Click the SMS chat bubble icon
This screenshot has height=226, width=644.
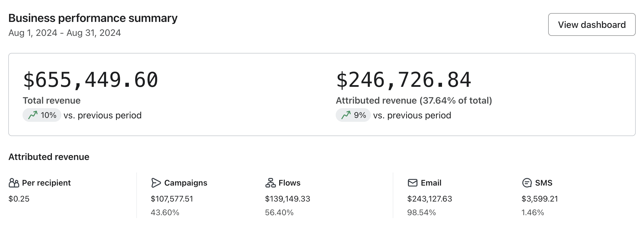point(526,183)
